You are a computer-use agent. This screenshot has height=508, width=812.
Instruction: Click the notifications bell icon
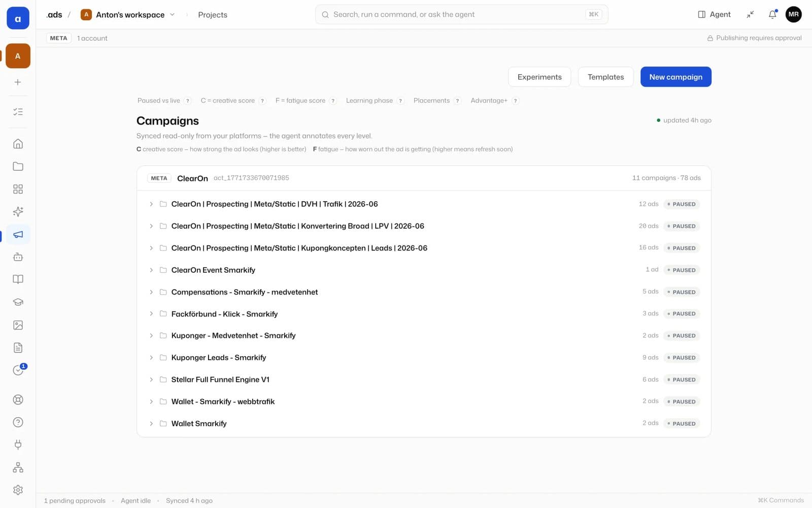(x=772, y=14)
